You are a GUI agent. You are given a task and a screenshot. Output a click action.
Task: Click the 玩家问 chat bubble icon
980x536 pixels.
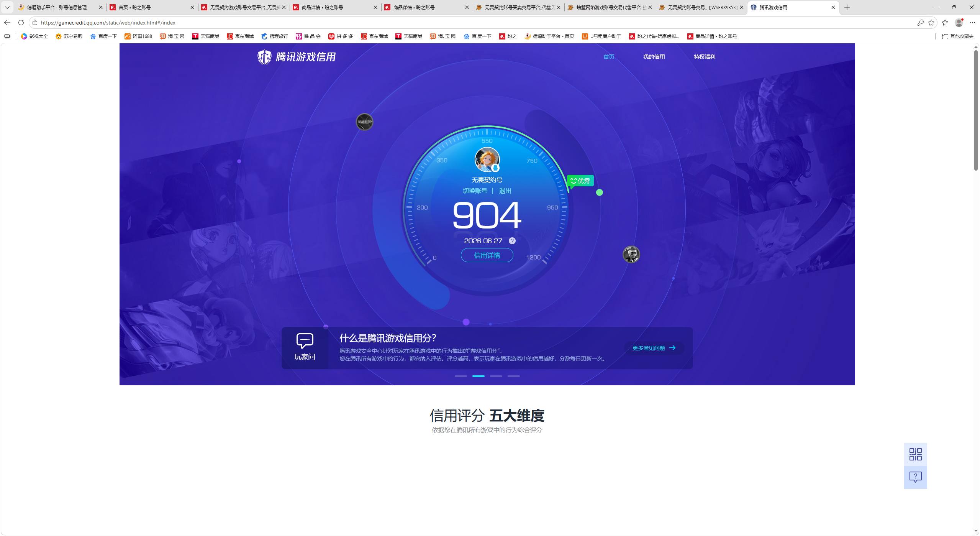click(305, 341)
